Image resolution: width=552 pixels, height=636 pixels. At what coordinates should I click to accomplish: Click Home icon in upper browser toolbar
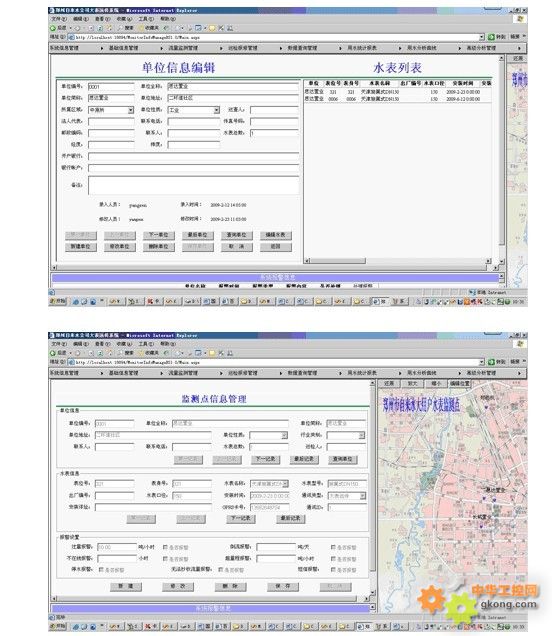tap(109, 28)
